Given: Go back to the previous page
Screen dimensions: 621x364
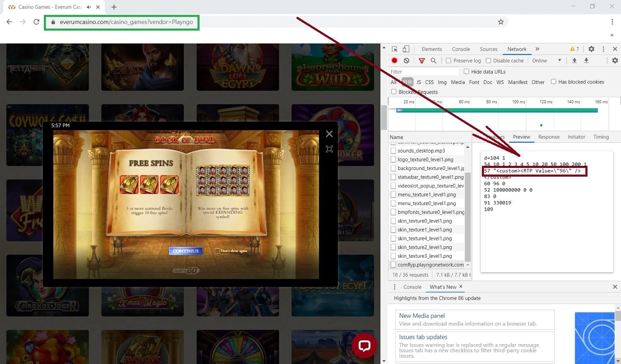Looking at the screenshot, I should tap(10, 22).
